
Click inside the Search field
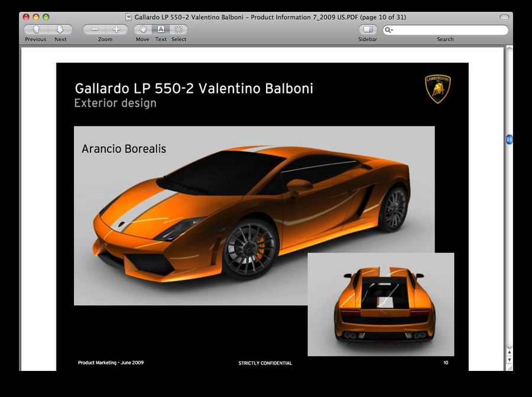tap(449, 30)
